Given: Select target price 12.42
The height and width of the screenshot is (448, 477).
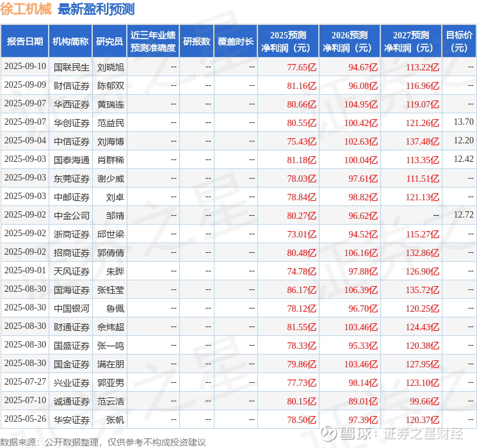Looking at the screenshot, I should [x=464, y=159].
